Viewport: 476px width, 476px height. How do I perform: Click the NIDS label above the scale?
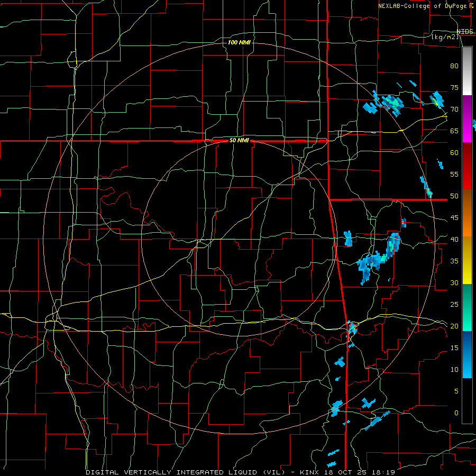465,31
